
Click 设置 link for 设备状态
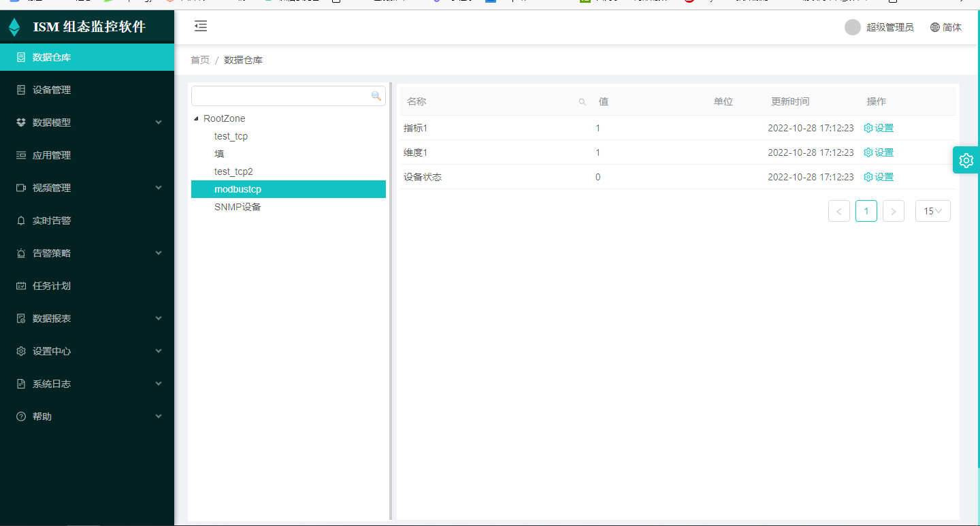tap(884, 177)
